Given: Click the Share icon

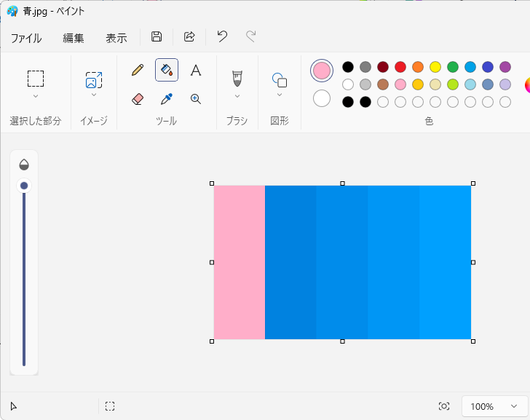Looking at the screenshot, I should (x=189, y=37).
